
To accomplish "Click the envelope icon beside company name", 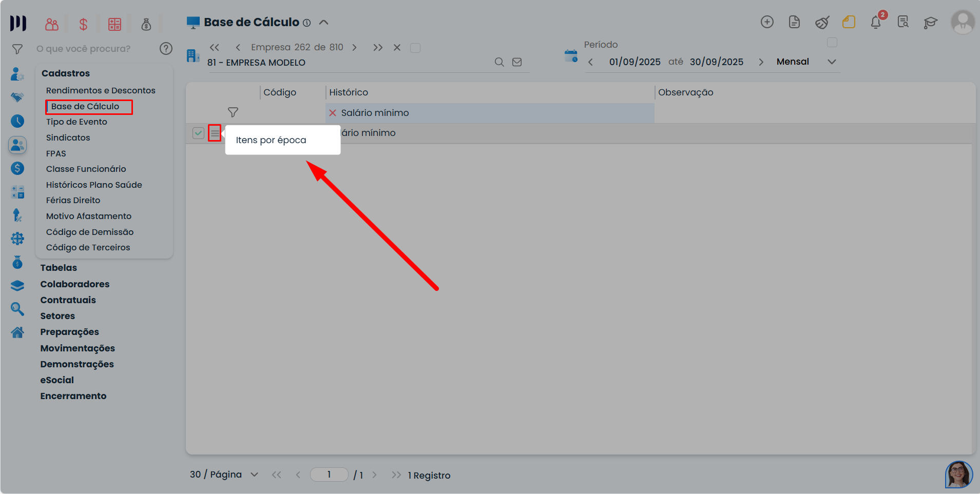I will [517, 62].
